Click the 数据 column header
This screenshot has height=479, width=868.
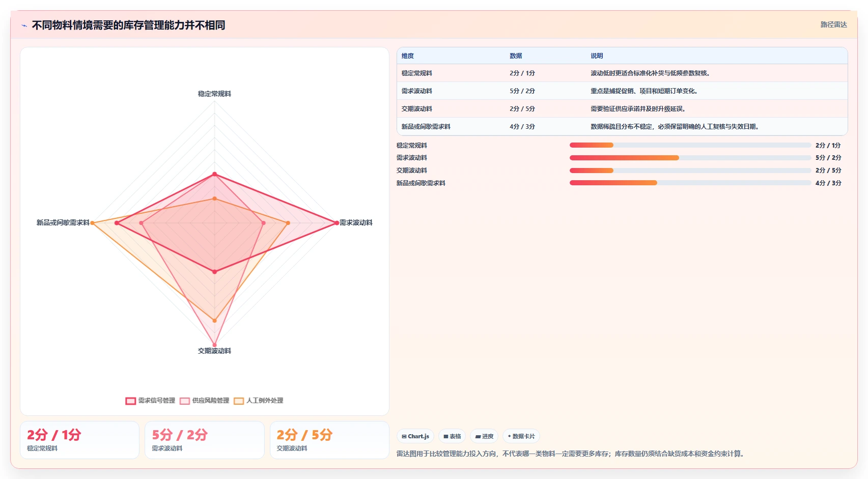[x=516, y=56]
